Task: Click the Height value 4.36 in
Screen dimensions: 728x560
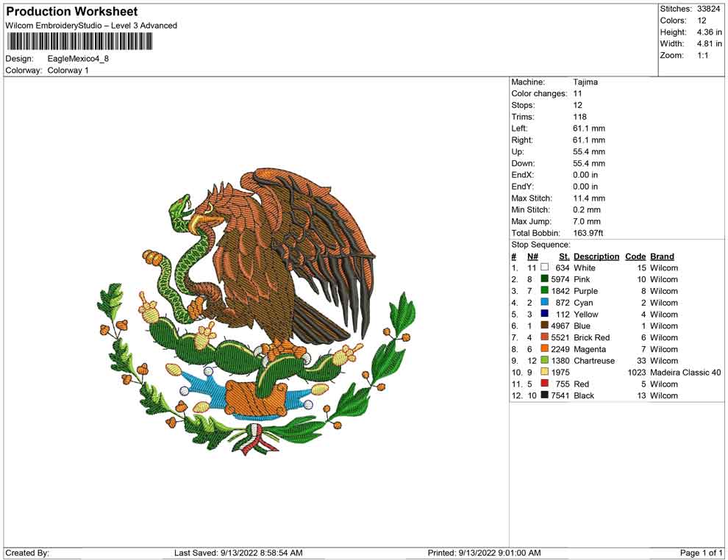Action: coord(709,32)
